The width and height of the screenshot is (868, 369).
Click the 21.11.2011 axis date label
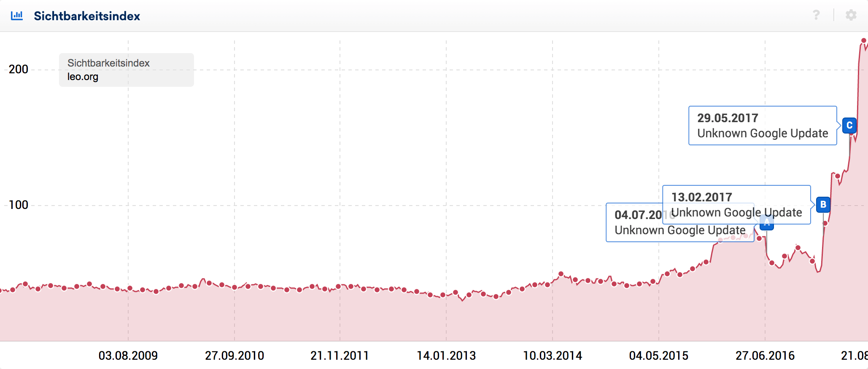(340, 356)
